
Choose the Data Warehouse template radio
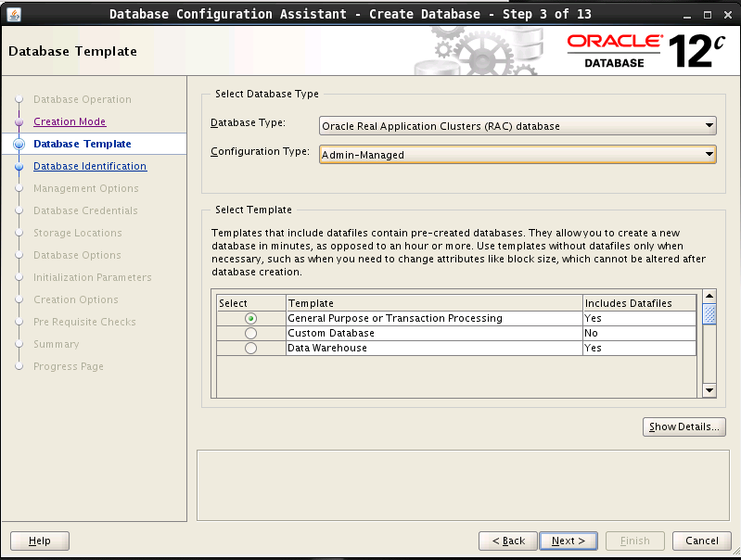coord(250,349)
